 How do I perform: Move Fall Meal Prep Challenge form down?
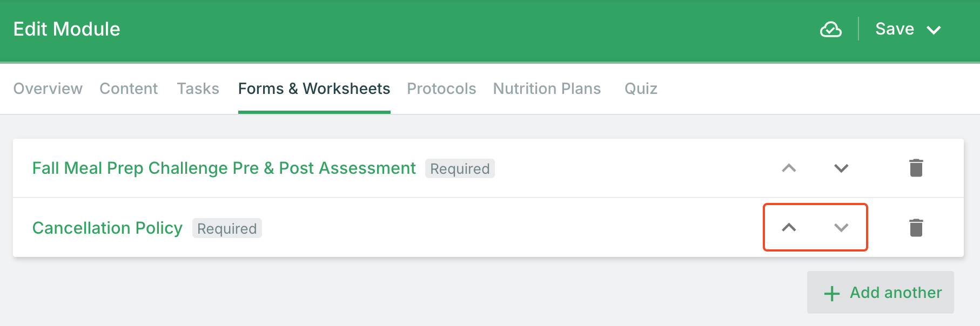tap(841, 168)
